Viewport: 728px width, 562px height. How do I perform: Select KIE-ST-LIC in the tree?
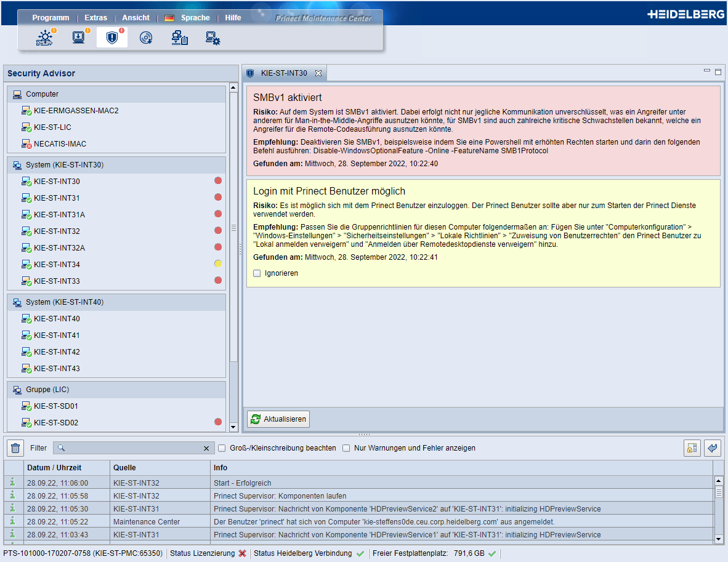(52, 127)
